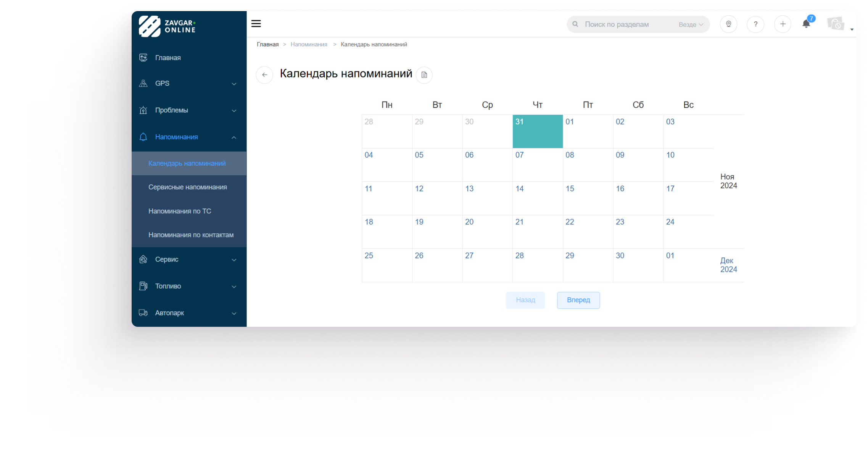The image size is (868, 465).
Task: Click the Напоминания bell icon in sidebar
Action: pyautogui.click(x=143, y=137)
